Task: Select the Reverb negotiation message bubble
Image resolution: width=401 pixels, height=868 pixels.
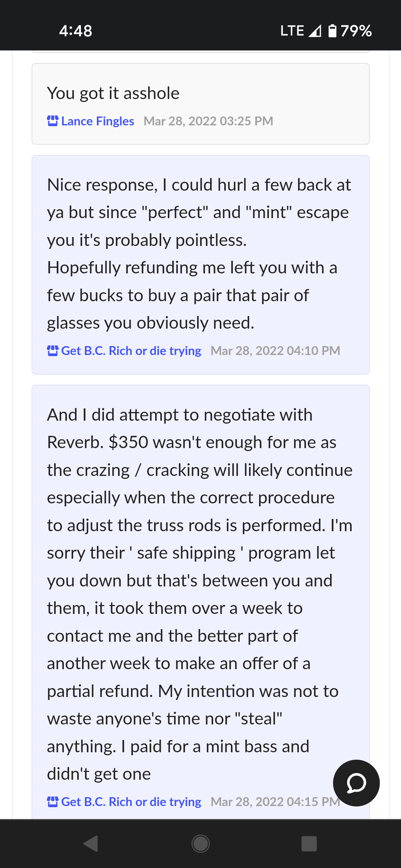Action: coord(200,602)
